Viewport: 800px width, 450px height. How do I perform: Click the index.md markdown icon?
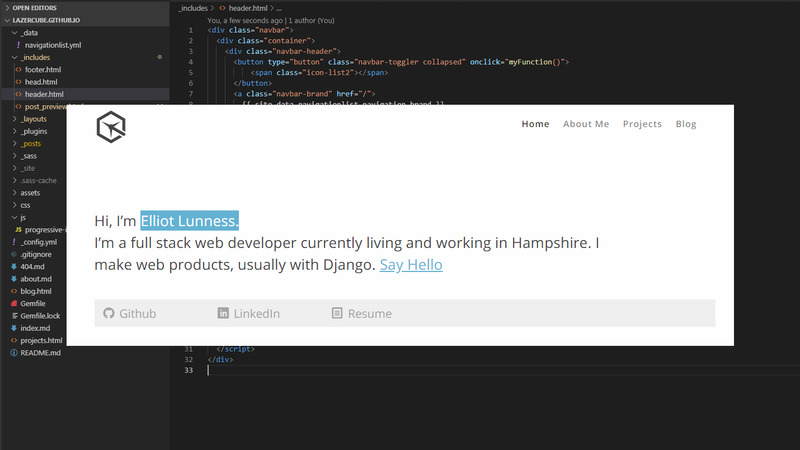(14, 328)
